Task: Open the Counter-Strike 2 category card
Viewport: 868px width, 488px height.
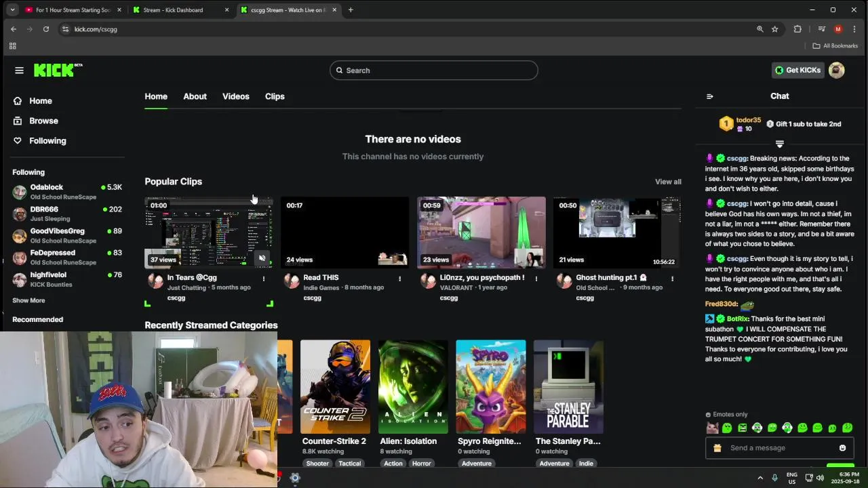Action: [335, 387]
